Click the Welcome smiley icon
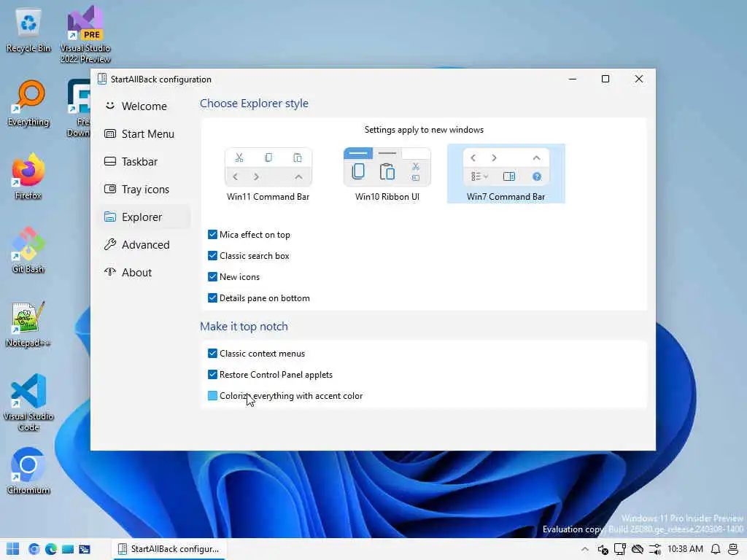 point(110,106)
